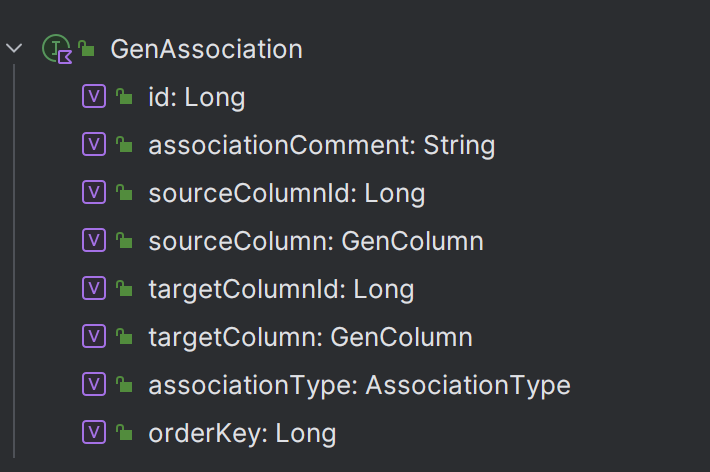Click the property icon for targetColumnId
Viewport: 710px width, 472px height.
pos(94,288)
